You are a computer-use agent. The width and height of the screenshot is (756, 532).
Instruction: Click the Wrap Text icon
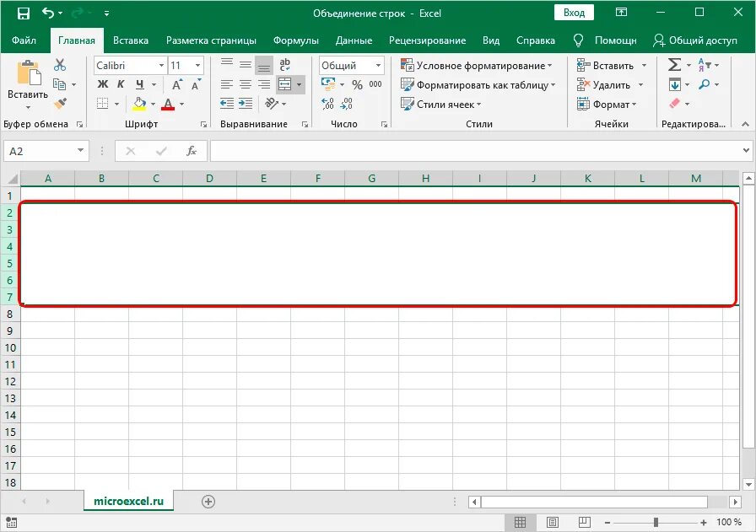point(285,65)
